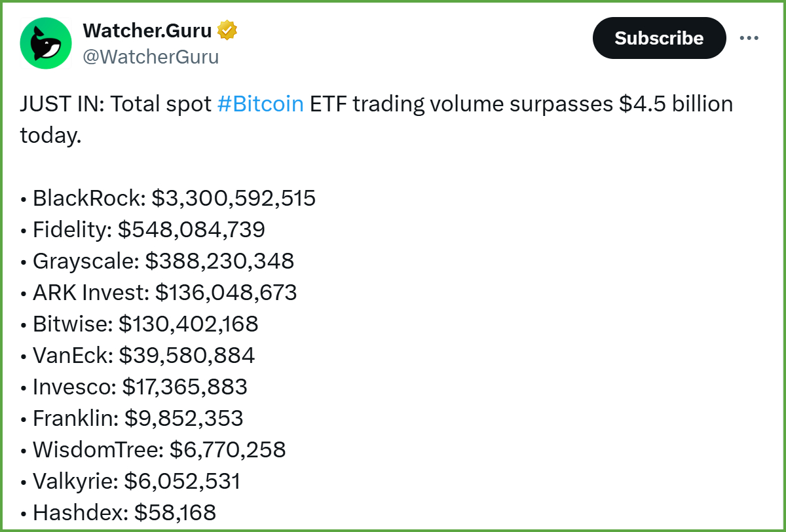Open the three-dot more options menu

tap(749, 38)
